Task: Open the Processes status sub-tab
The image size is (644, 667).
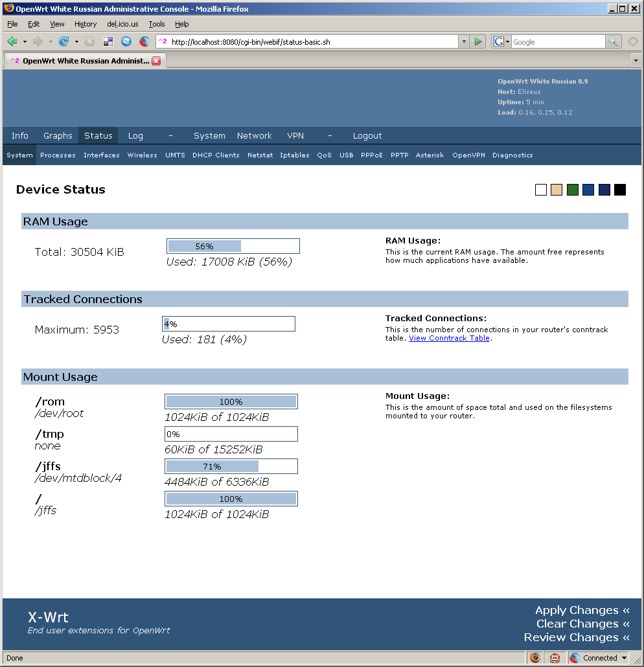Action: (x=58, y=155)
